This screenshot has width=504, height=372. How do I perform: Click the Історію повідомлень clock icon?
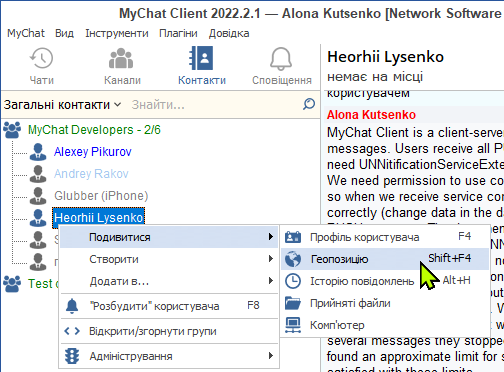pyautogui.click(x=293, y=281)
